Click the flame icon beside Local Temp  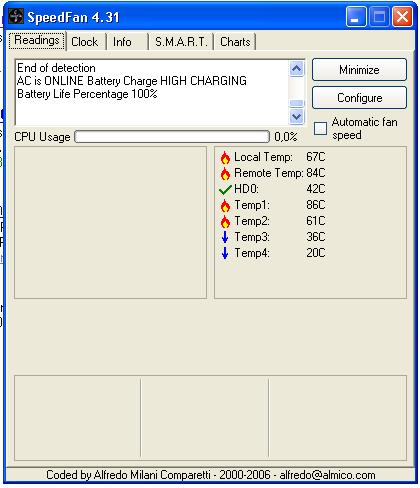click(x=225, y=157)
